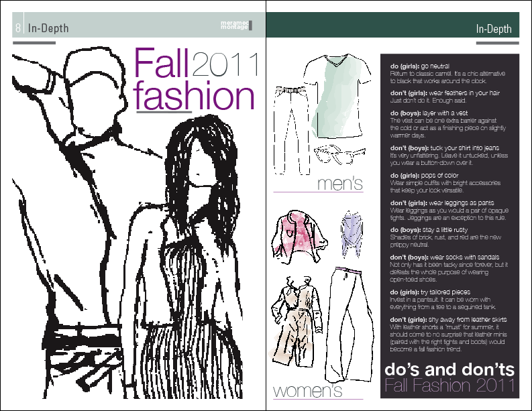Viewport: 532px width, 411px height.
Task: Click the Meramec Montage logo
Action: pyautogui.click(x=234, y=26)
